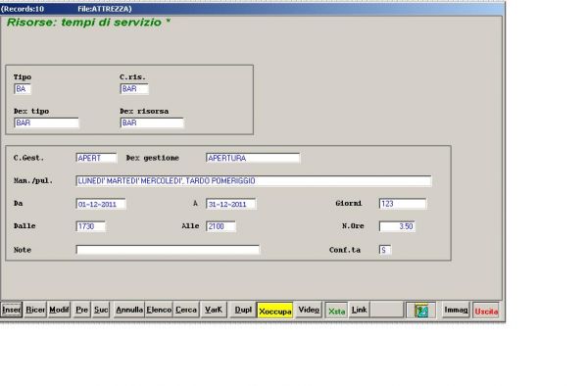Click the green Xsta button
The height and width of the screenshot is (386, 588).
coord(336,311)
